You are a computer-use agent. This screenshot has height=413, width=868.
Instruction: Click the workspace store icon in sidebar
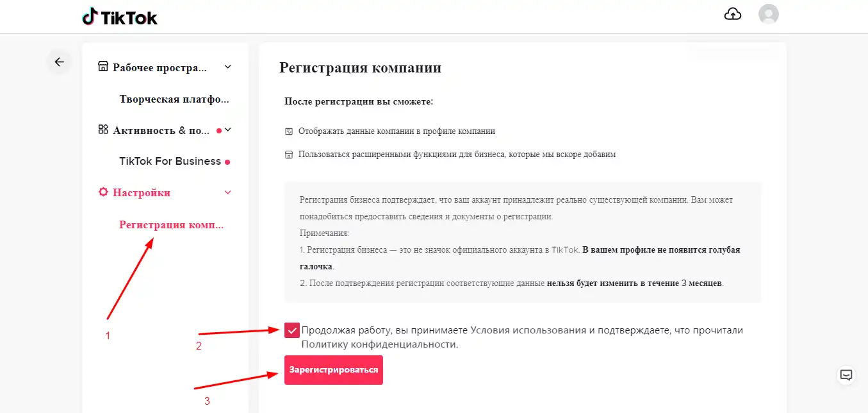pos(102,67)
